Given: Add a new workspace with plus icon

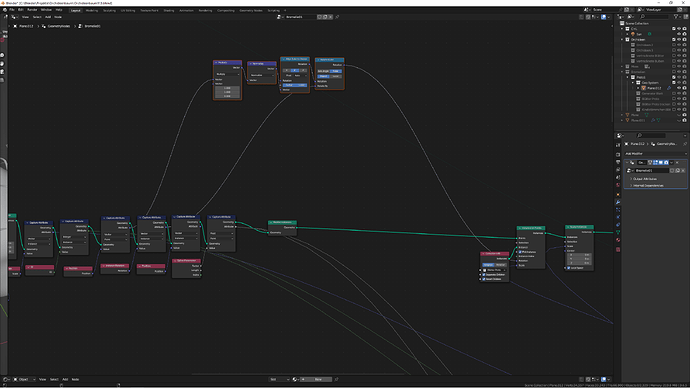Looking at the screenshot, I should pyautogui.click(x=285, y=10).
